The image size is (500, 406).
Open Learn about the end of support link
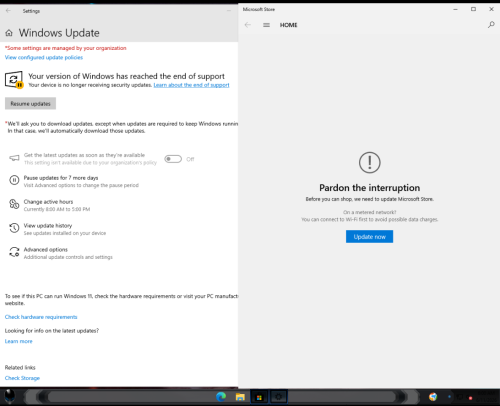[x=191, y=85]
